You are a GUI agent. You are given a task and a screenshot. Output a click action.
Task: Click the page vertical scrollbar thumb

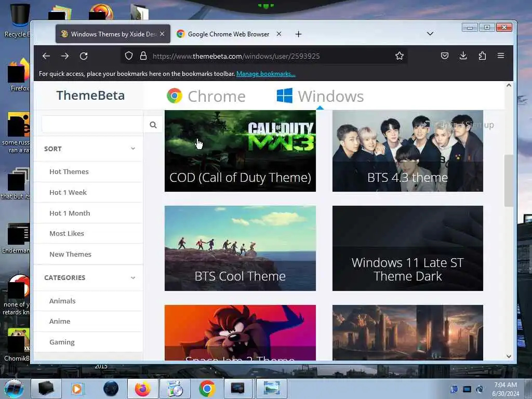[509, 180]
